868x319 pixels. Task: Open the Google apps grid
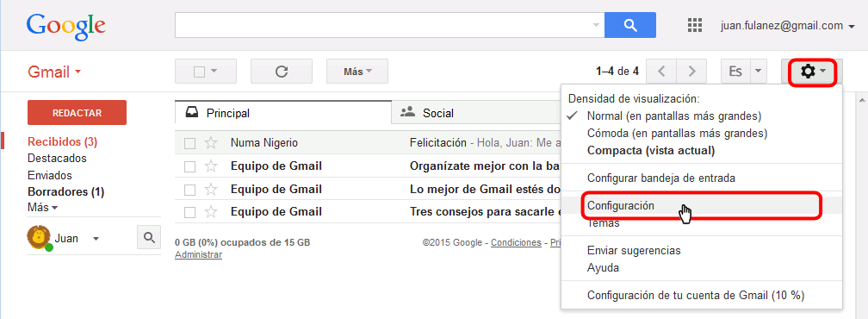click(x=694, y=26)
